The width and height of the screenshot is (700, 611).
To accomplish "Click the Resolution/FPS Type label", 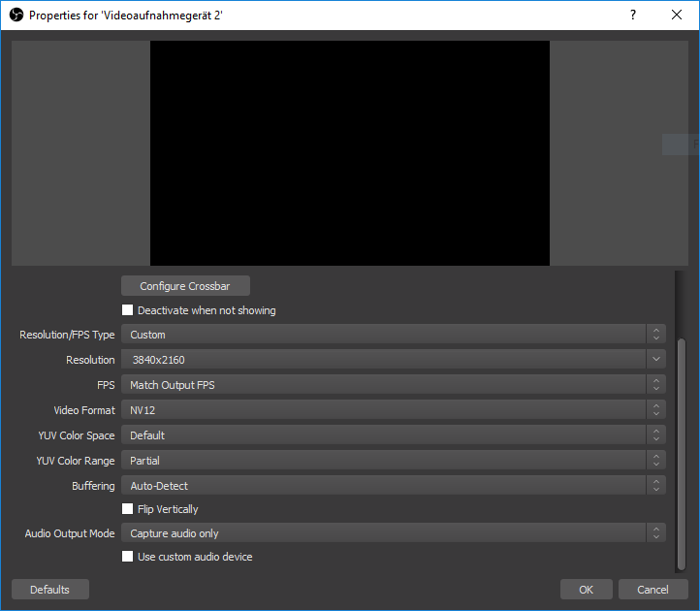I will (67, 335).
